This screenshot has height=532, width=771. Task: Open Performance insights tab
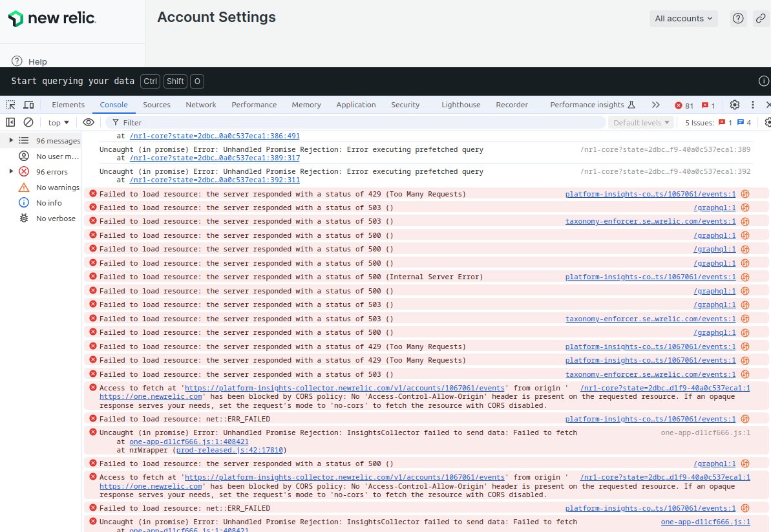pyautogui.click(x=593, y=105)
